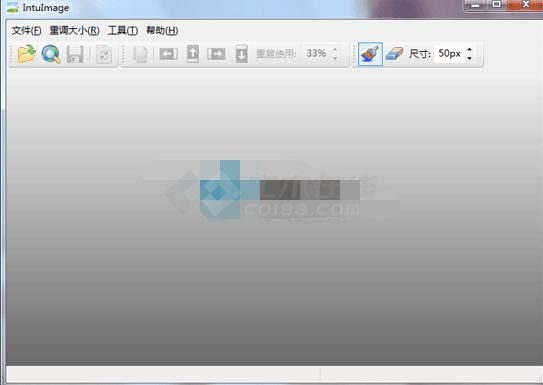Decrease brush size with down arrow

pyautogui.click(x=469, y=58)
